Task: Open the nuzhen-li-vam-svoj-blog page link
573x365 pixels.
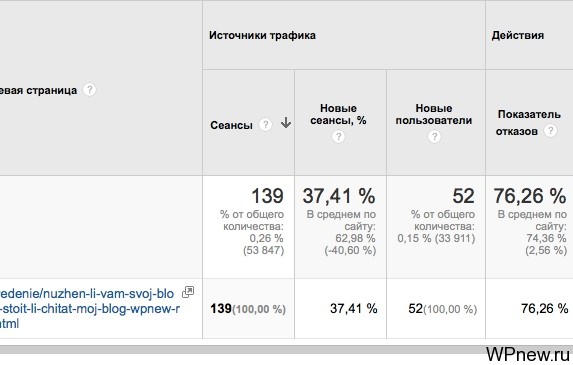Action: tap(90, 309)
